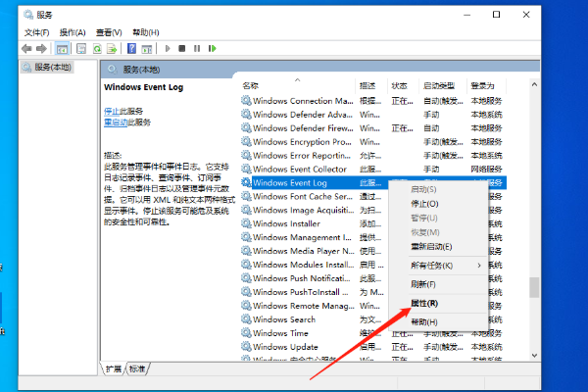Choose 重新启动(E) in context menu
Viewport: 588px width, 392px height.
(x=439, y=247)
